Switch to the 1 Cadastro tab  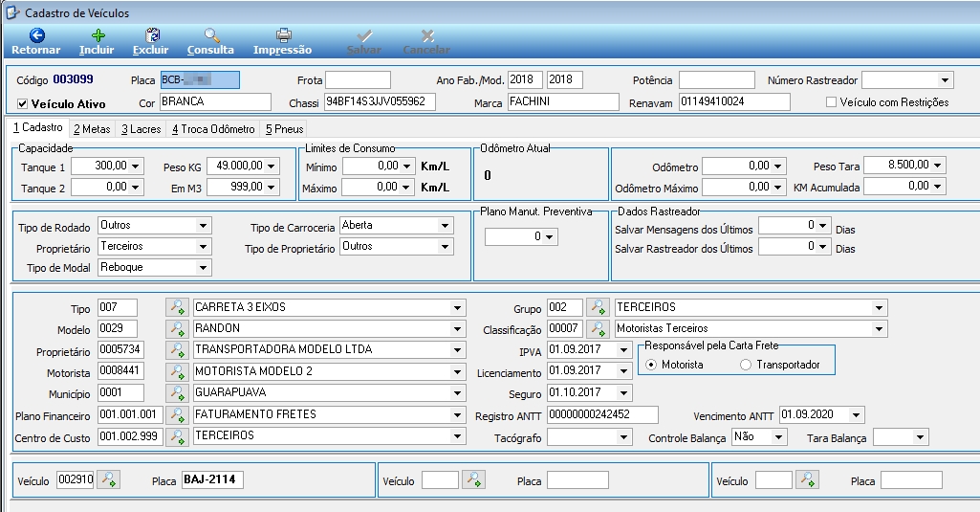tap(38, 127)
